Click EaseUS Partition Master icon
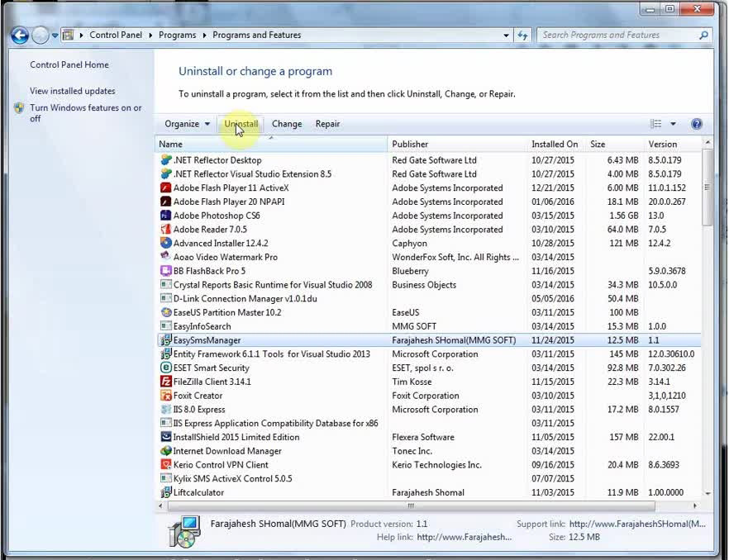 point(165,312)
